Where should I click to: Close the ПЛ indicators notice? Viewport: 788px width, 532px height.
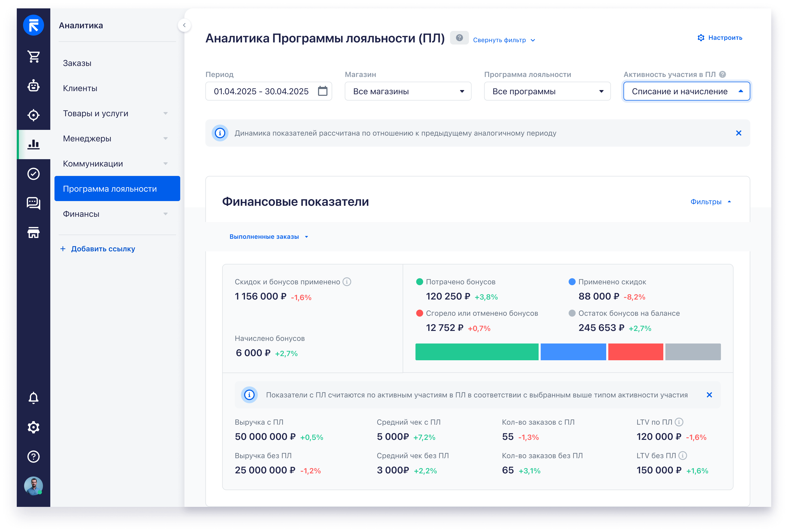709,395
